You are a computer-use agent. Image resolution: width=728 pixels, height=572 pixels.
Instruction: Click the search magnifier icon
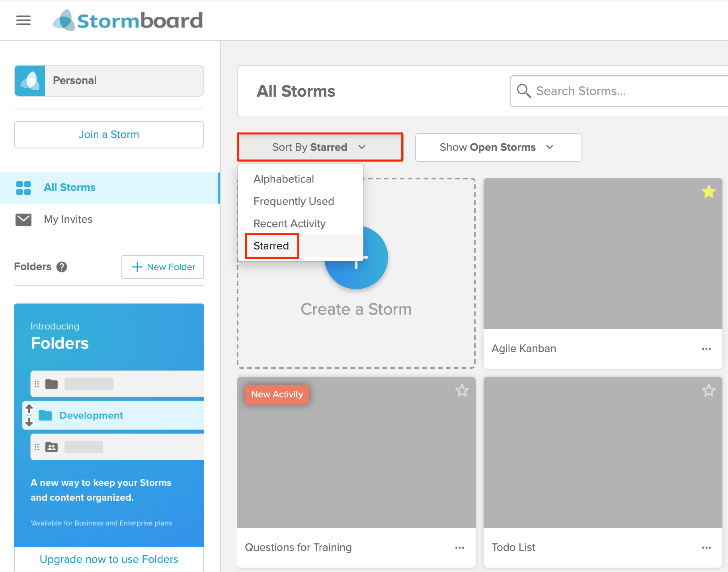[x=524, y=91]
